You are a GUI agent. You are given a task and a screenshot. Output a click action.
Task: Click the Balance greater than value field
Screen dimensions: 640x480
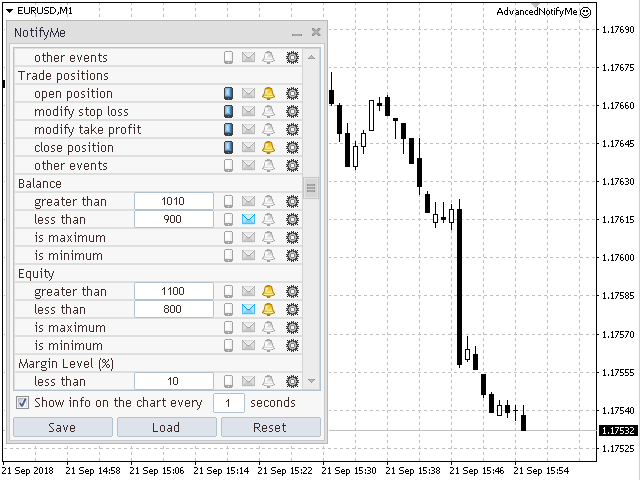[x=173, y=201]
